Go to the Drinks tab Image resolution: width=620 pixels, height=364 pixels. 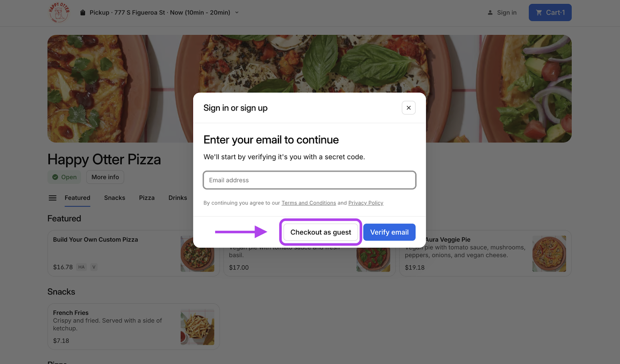pos(178,198)
